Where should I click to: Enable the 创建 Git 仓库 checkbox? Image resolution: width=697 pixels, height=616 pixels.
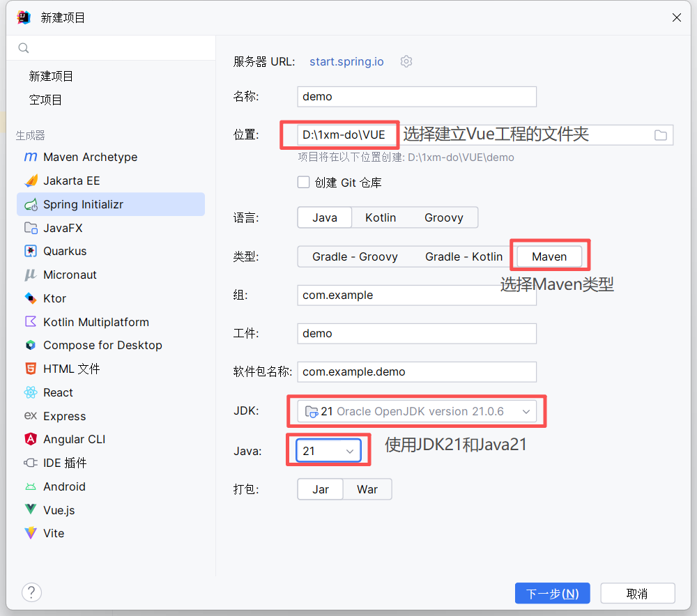coord(303,182)
